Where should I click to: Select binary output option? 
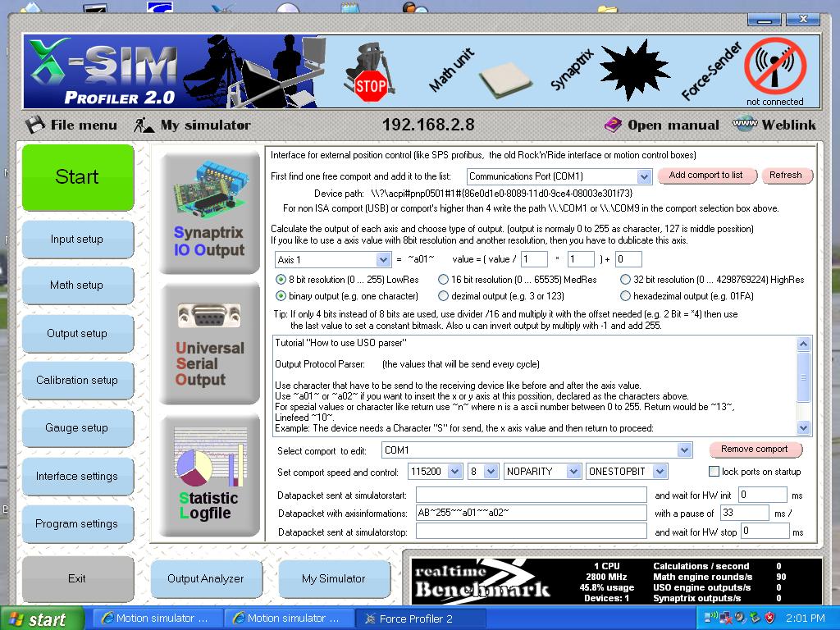pos(281,295)
